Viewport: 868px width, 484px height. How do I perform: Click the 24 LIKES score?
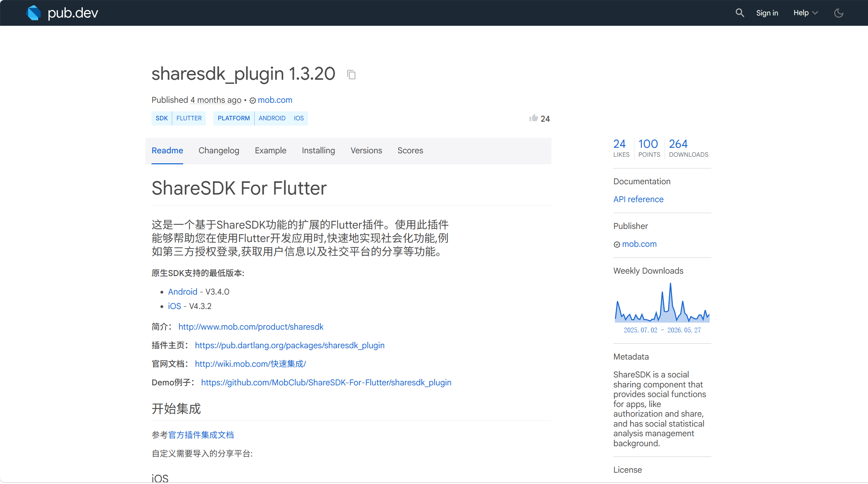tap(621, 148)
